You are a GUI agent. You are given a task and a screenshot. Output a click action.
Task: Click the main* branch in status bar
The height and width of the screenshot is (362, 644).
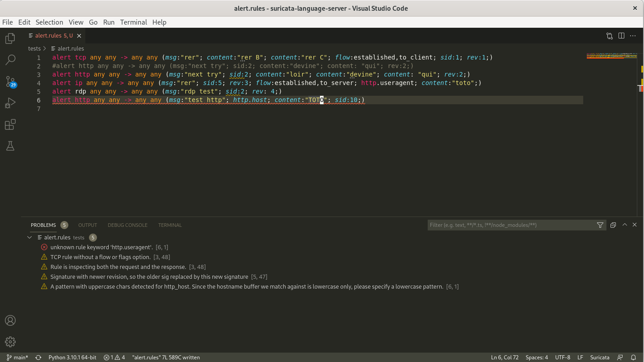[x=17, y=357]
